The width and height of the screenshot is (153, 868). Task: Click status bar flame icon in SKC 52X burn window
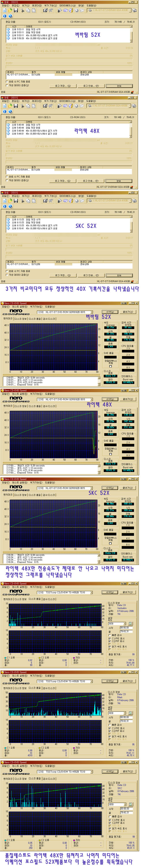point(132,281)
